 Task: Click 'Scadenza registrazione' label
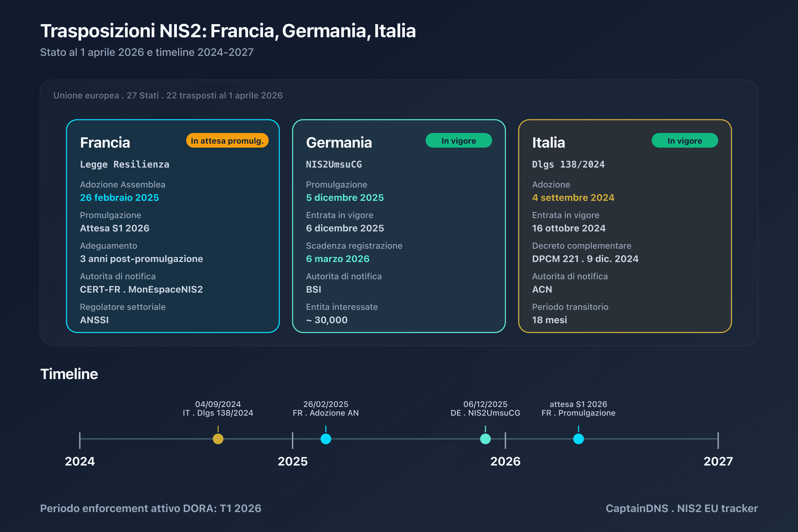354,246
